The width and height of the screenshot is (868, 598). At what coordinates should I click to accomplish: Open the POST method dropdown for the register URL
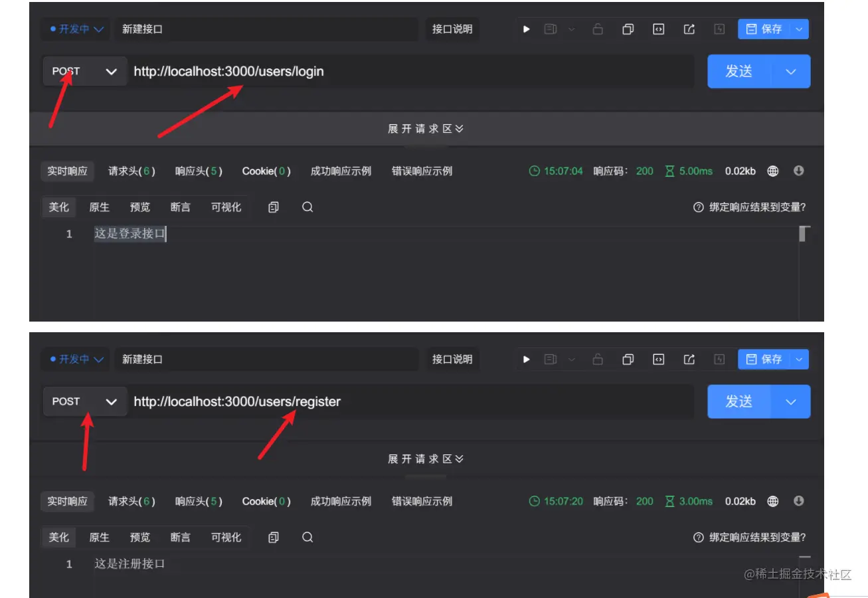[x=84, y=401]
